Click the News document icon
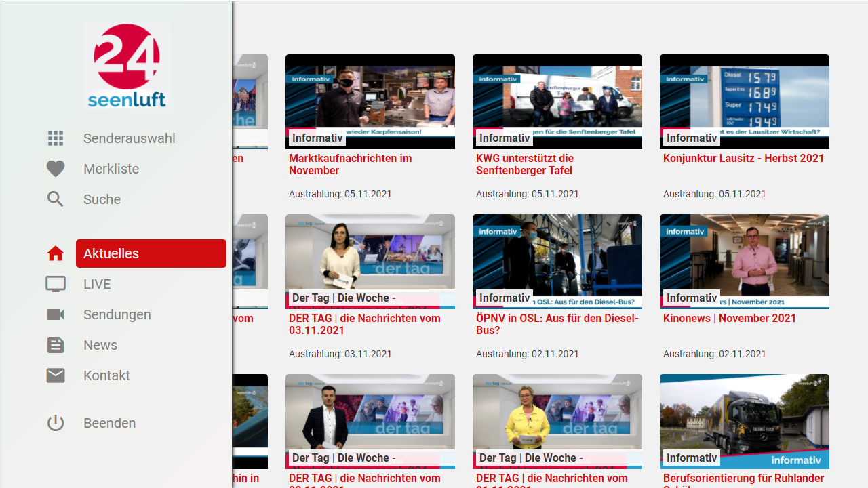 (x=56, y=345)
